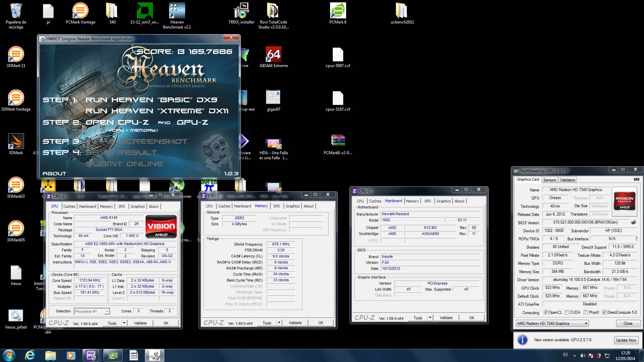Launch the 3DMark 11 shortcut
Viewport: 644px width, 362px height.
16,57
